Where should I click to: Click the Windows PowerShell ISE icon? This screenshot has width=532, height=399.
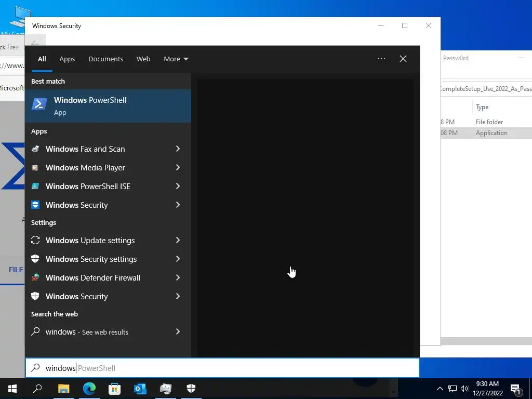tap(35, 187)
